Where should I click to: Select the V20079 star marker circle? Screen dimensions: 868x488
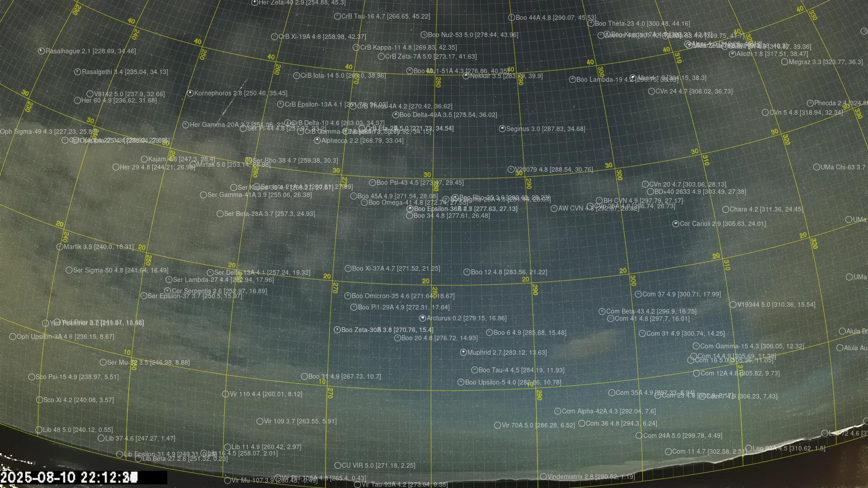(511, 169)
